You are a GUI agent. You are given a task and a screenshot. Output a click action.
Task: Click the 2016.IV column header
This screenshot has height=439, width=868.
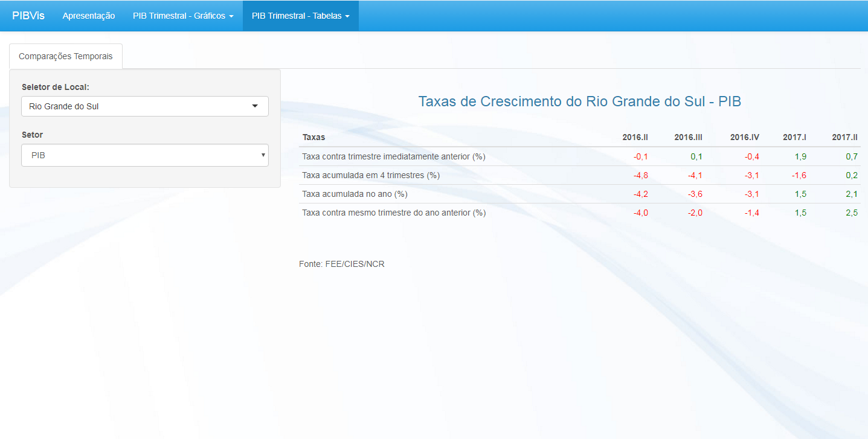[744, 137]
